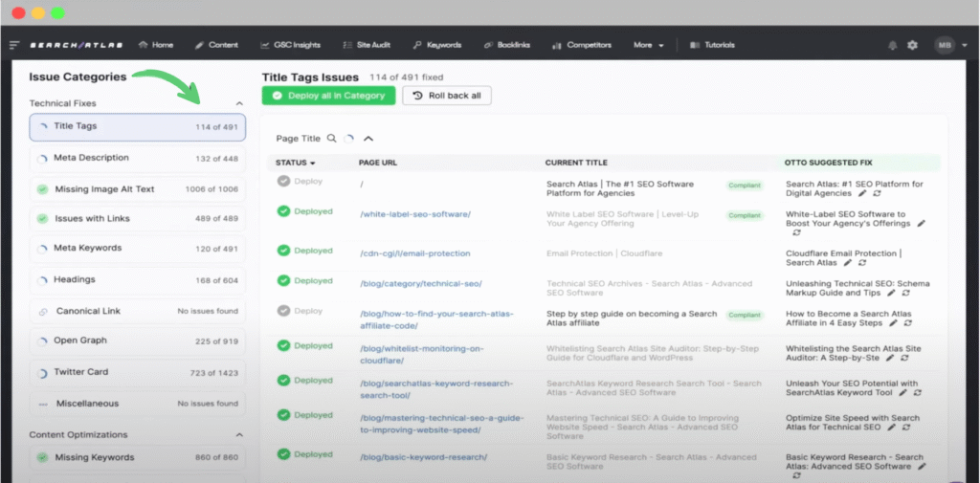Viewport: 980px width, 483px height.
Task: Click the search icon beside Page Title
Action: [x=332, y=139]
